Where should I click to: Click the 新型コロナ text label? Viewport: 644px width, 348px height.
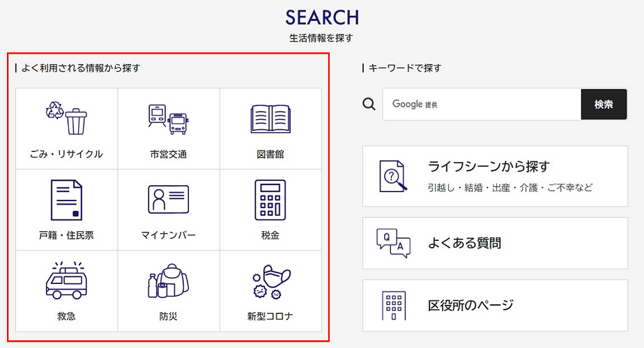click(270, 317)
